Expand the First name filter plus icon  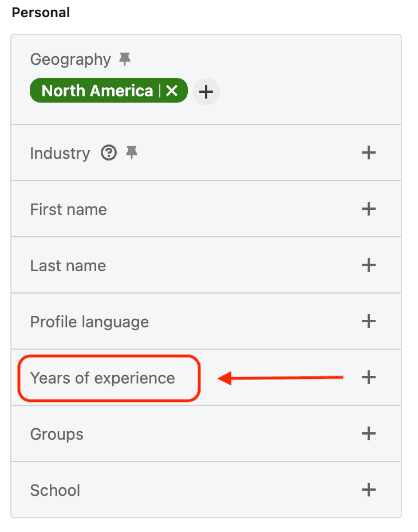tap(369, 209)
